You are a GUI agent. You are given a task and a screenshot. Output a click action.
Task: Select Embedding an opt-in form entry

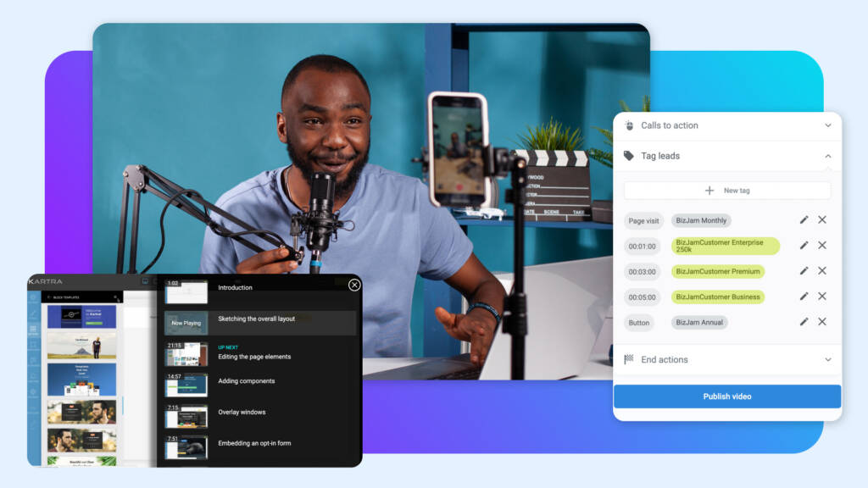254,443
